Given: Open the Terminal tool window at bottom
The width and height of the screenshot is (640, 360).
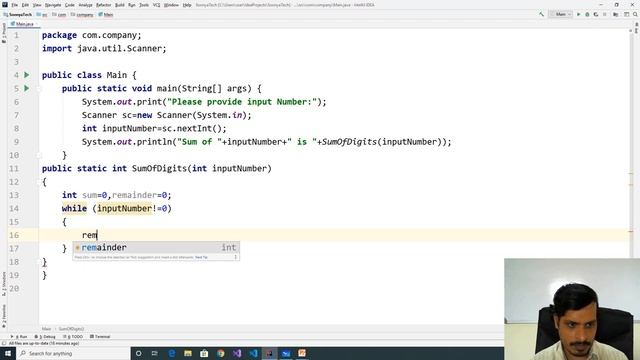Looking at the screenshot, I should click(x=100, y=337).
